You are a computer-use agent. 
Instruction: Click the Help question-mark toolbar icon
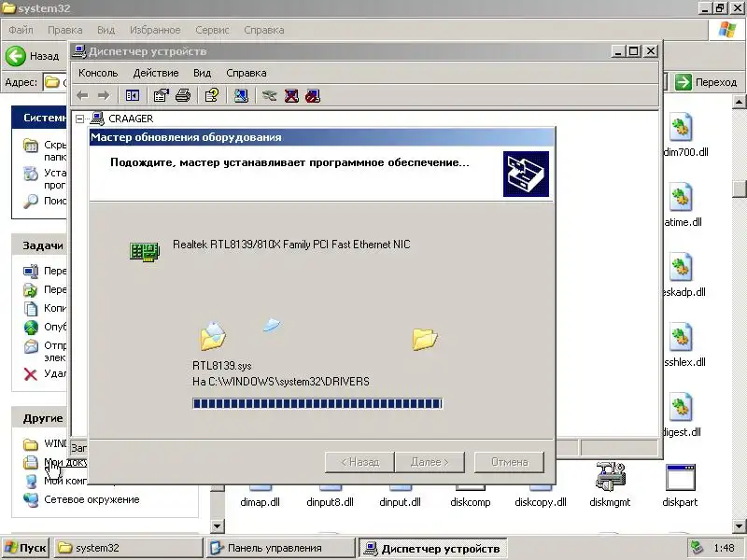point(212,96)
